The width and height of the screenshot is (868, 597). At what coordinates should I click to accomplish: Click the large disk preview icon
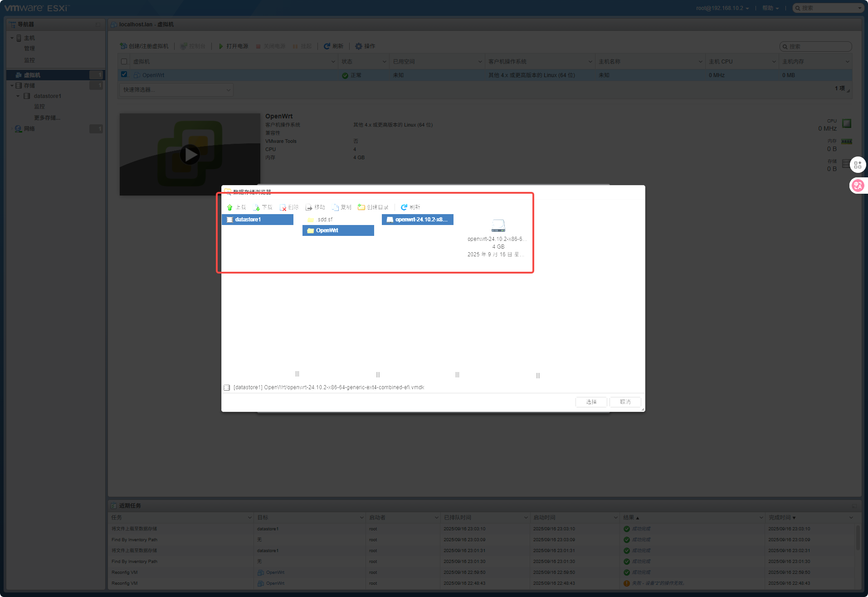(x=498, y=225)
